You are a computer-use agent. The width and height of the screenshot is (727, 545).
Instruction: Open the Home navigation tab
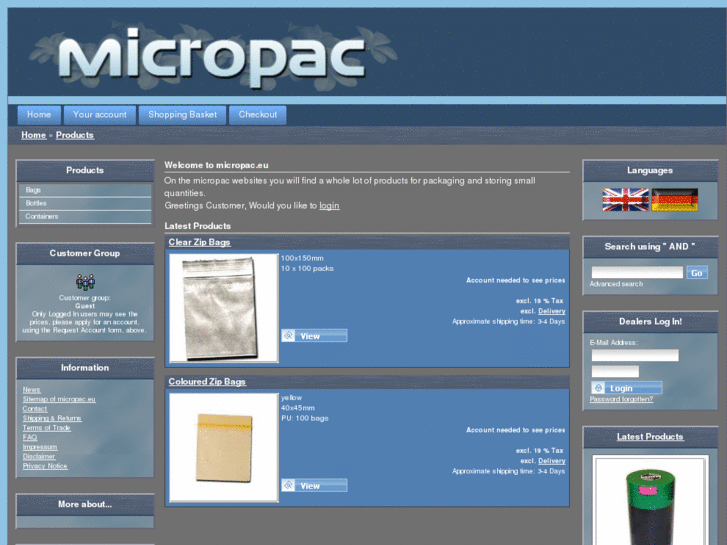click(39, 115)
